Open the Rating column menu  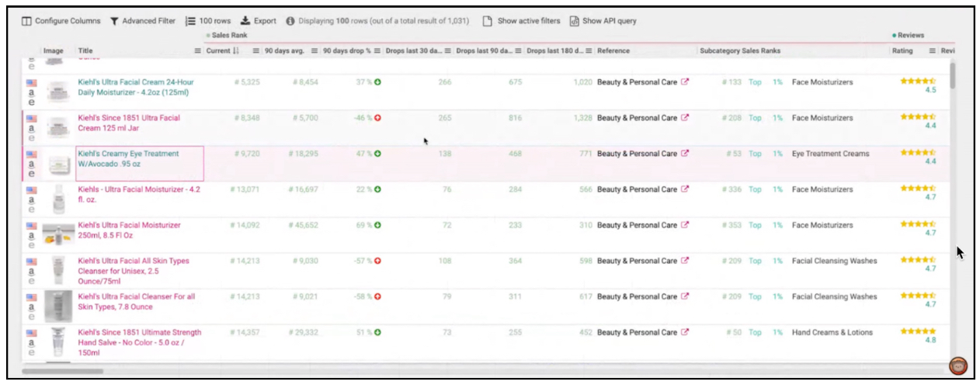click(x=933, y=51)
